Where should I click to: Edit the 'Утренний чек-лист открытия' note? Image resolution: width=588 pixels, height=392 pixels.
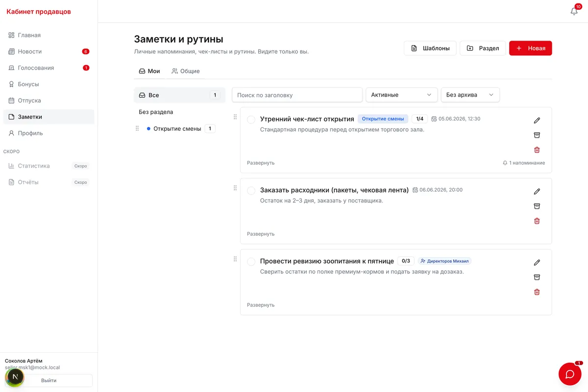pyautogui.click(x=537, y=121)
